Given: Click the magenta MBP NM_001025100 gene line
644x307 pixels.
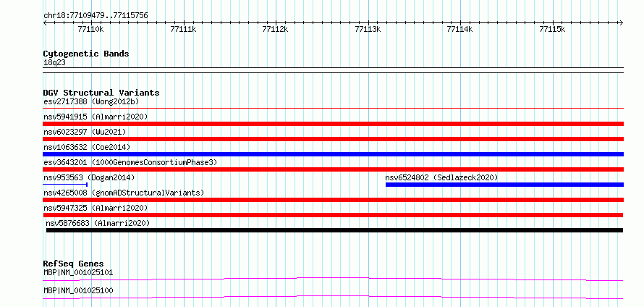Looking at the screenshot, I should click(333, 297).
